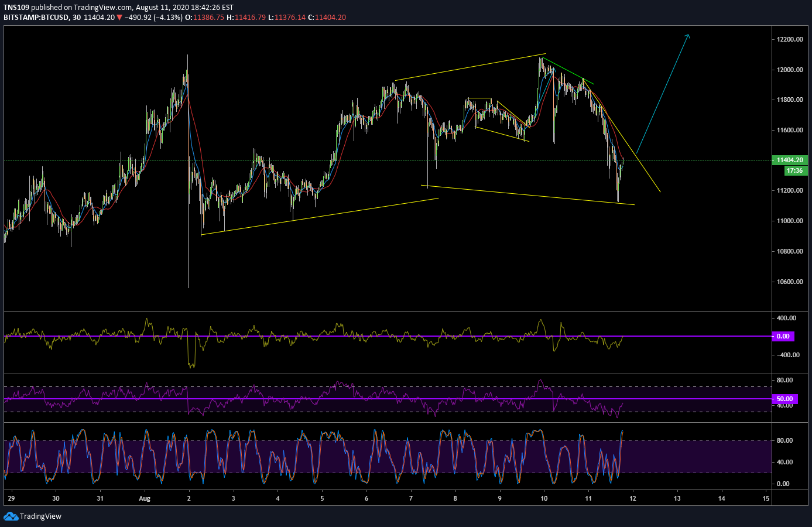The height and width of the screenshot is (527, 812).
Task: Click the 5 date on the time axis
Action: pos(322,498)
